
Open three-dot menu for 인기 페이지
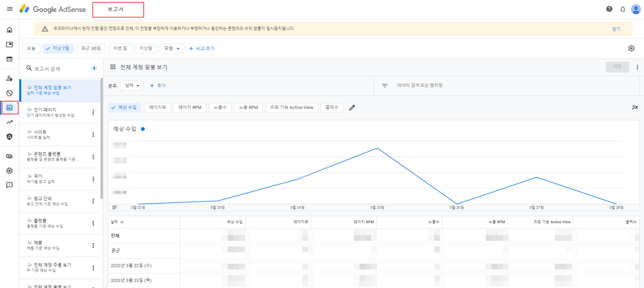(x=93, y=112)
